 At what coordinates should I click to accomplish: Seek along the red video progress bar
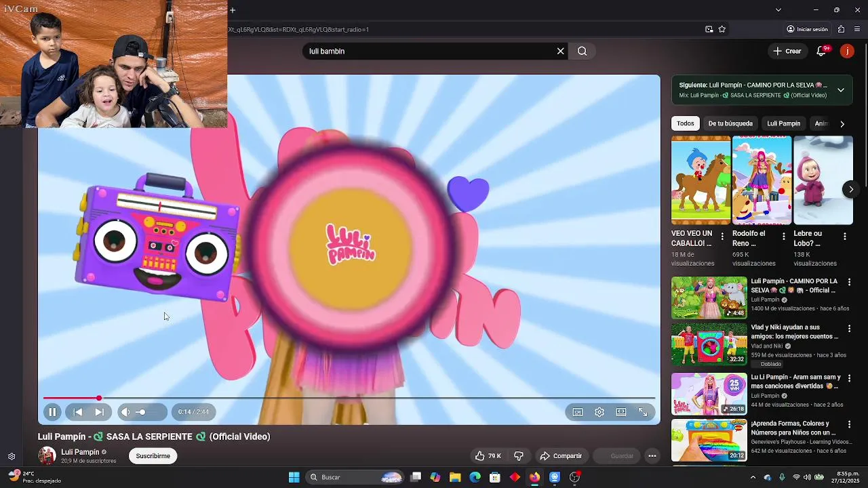pyautogui.click(x=349, y=398)
